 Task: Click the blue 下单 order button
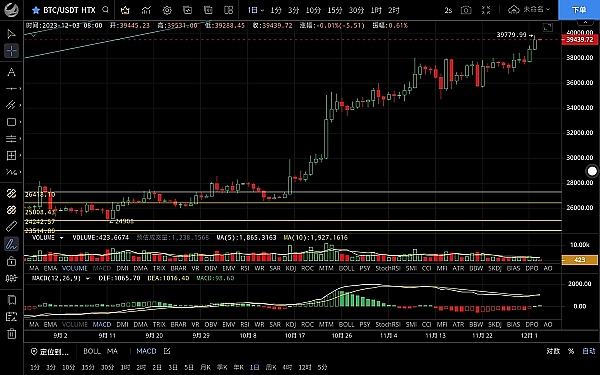[579, 10]
